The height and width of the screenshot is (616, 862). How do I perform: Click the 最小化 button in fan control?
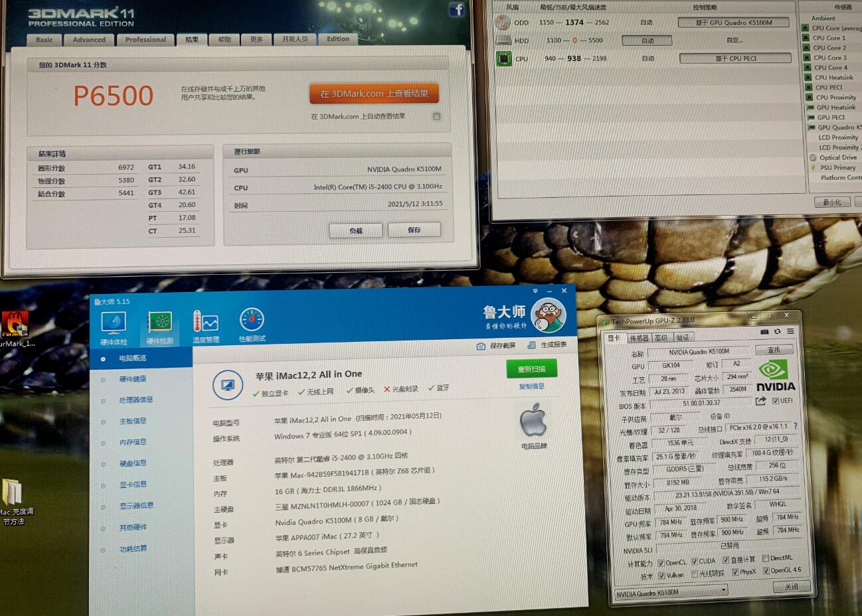click(x=832, y=202)
